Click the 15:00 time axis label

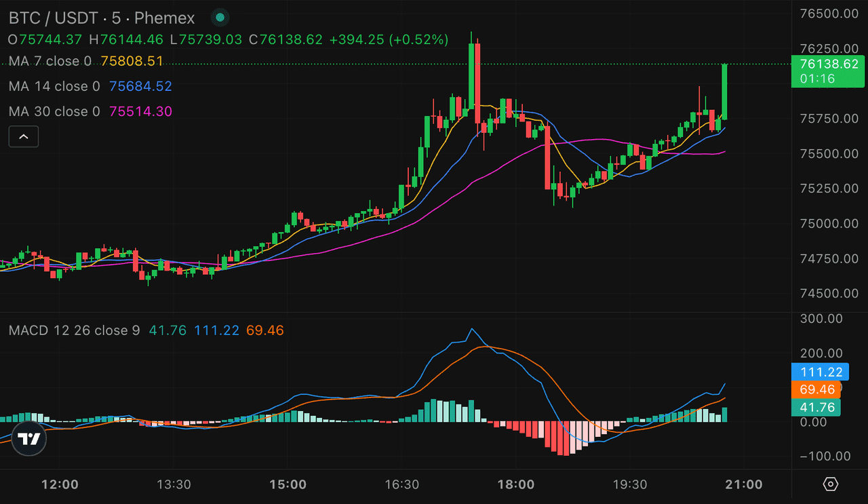tap(288, 484)
